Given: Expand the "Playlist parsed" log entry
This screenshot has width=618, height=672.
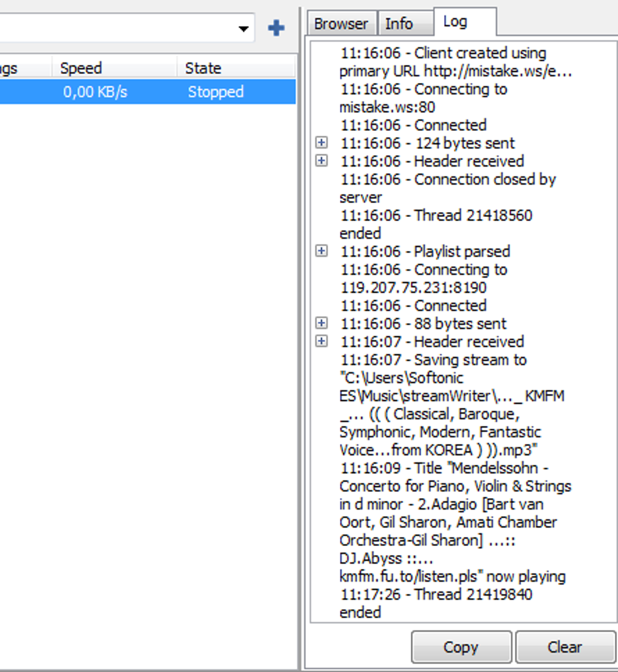Looking at the screenshot, I should [322, 251].
